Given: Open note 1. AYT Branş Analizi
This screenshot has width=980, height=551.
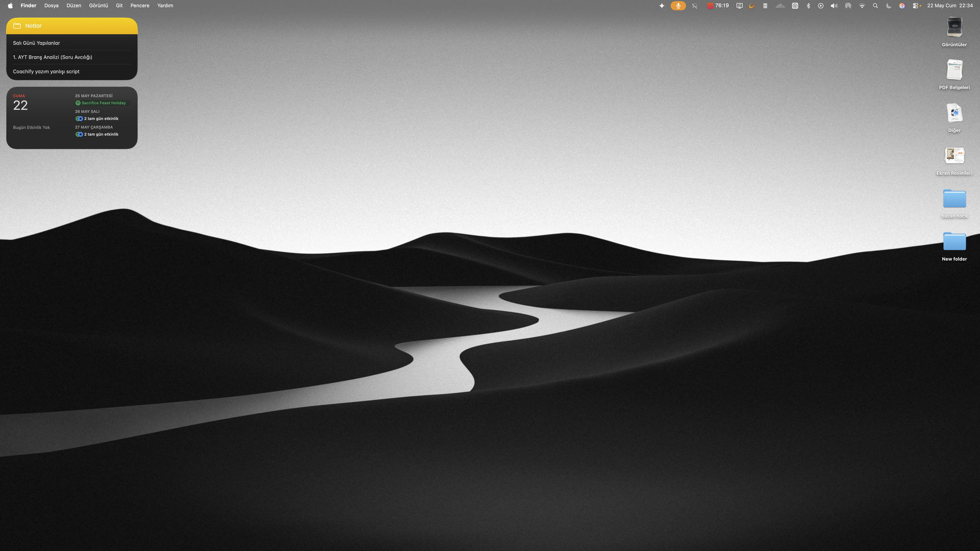Looking at the screenshot, I should coord(72,57).
